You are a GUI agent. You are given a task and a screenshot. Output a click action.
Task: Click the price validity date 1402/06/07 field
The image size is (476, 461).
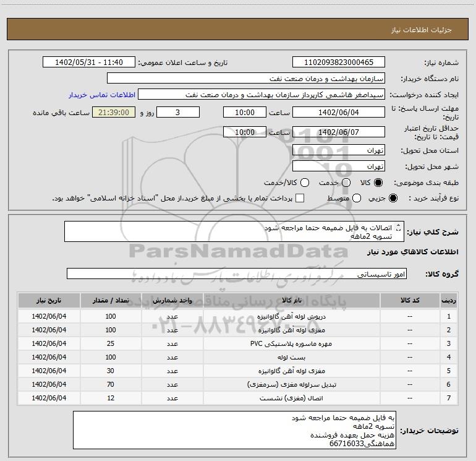(339, 132)
